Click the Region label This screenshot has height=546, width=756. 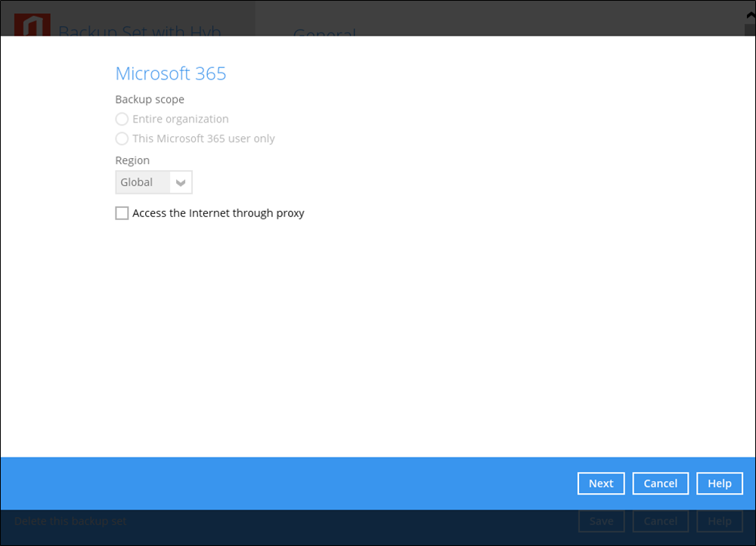pos(132,160)
